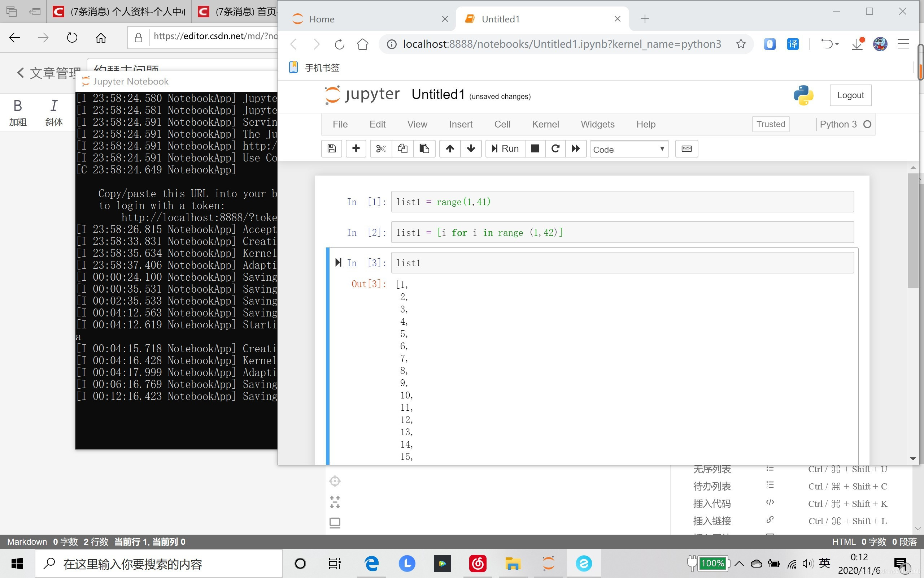Open the Edit menu in Jupyter
The height and width of the screenshot is (578, 924).
(377, 124)
